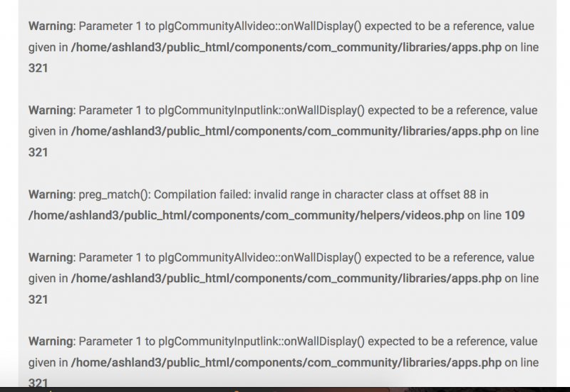Click line number 321 under the first warning
Screen dimensions: 570x392
click(x=38, y=68)
